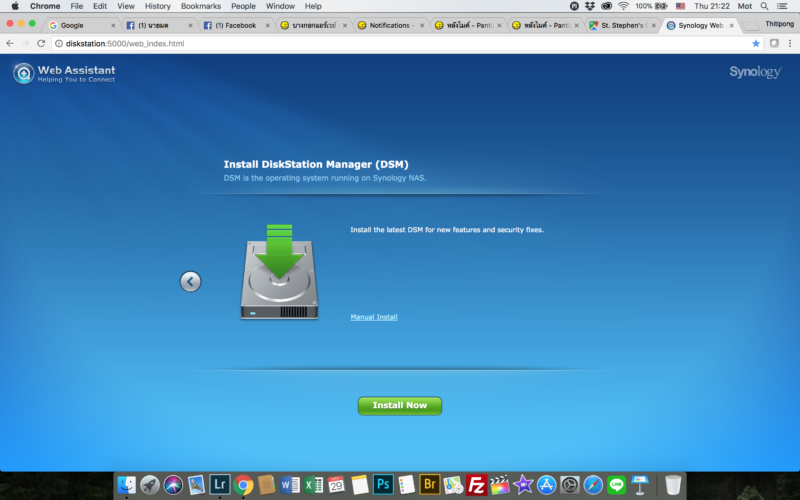Open the Notification Center list icon
Image resolution: width=800 pixels, height=500 pixels.
point(782,6)
